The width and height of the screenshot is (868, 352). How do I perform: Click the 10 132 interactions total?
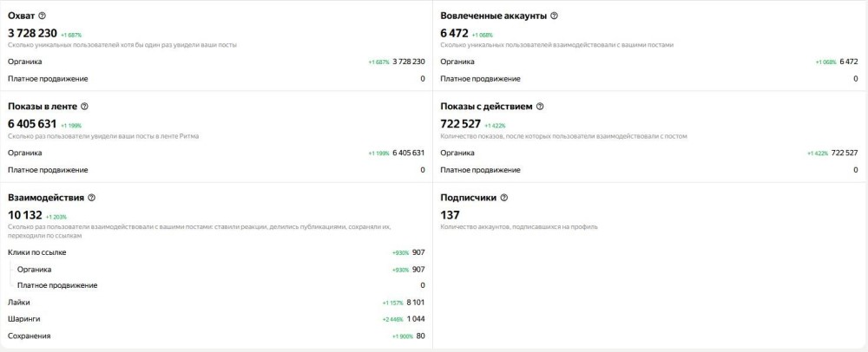click(x=25, y=216)
